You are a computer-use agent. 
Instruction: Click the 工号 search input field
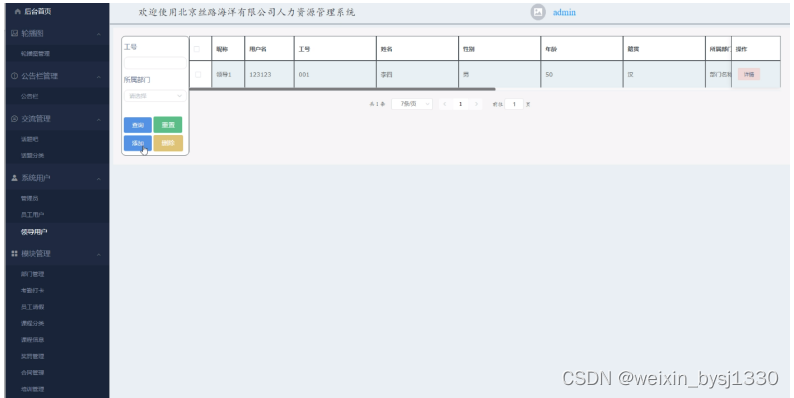(x=155, y=63)
